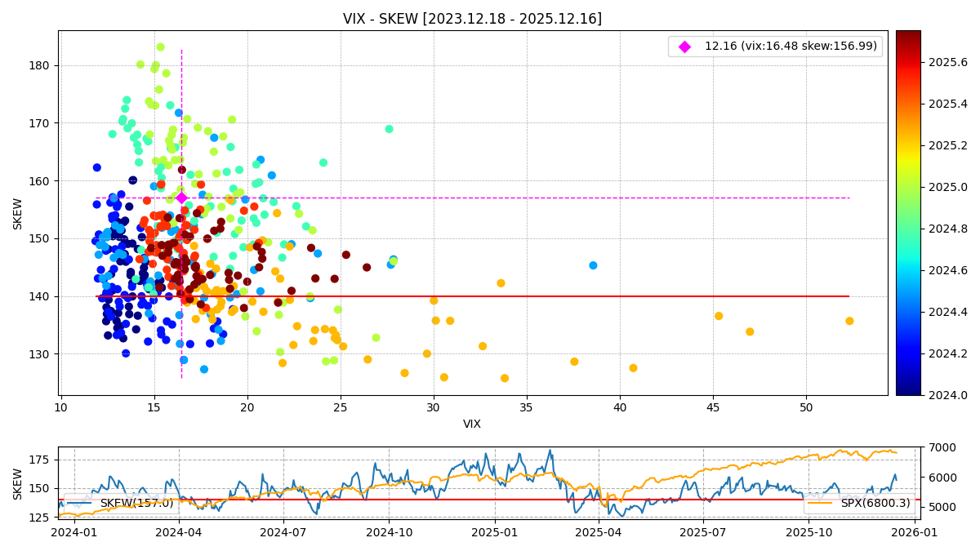Select the lone green point near VIX 27.5, SKEW 169
Image resolution: width=980 pixels, height=551 pixels.
[x=389, y=129]
